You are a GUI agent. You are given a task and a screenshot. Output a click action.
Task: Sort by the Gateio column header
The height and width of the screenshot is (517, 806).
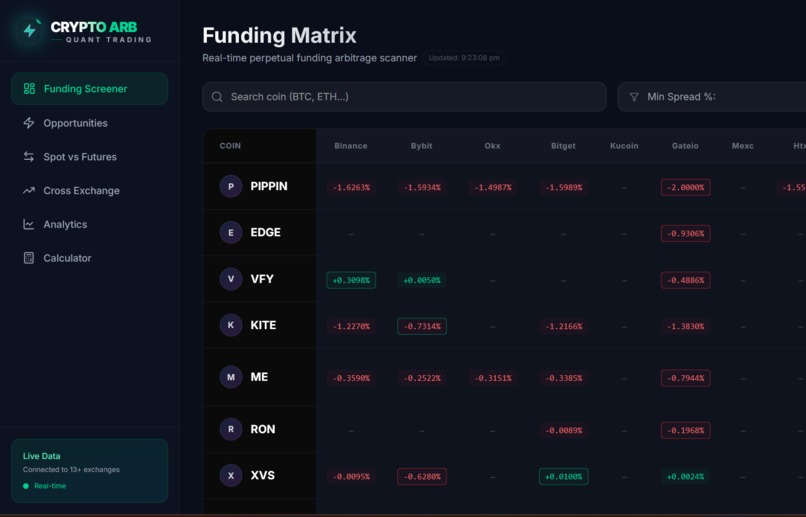tap(685, 145)
